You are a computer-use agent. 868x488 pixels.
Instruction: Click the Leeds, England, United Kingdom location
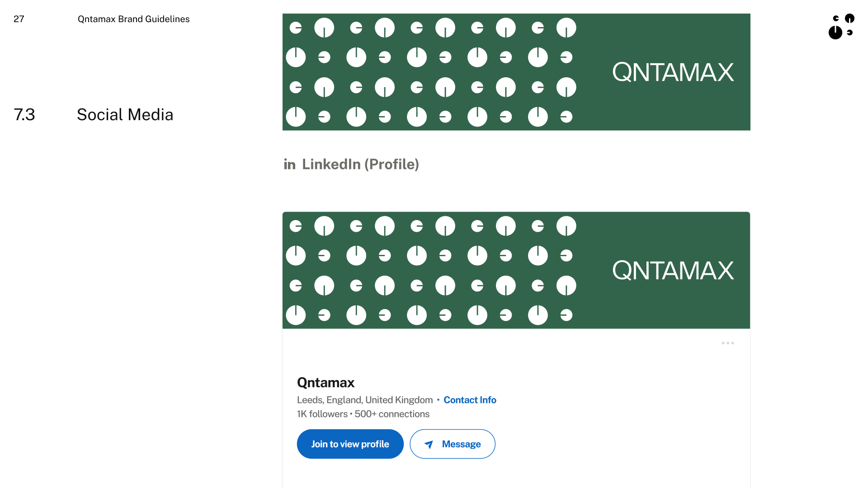click(365, 400)
